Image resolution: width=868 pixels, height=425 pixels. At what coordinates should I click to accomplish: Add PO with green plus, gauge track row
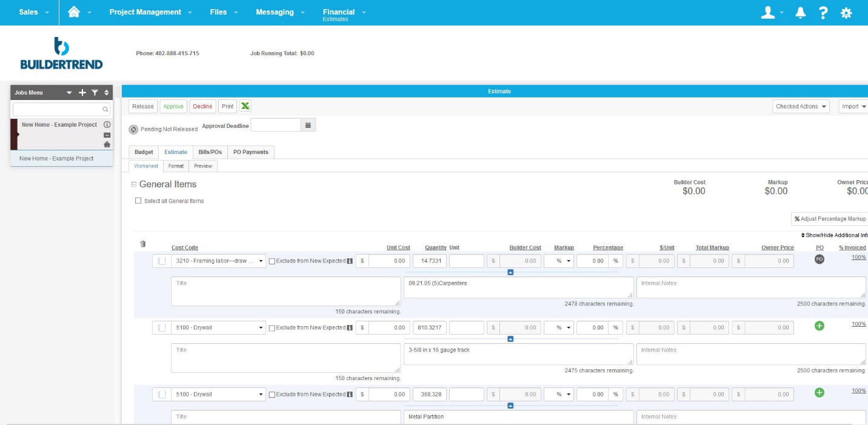click(x=820, y=326)
